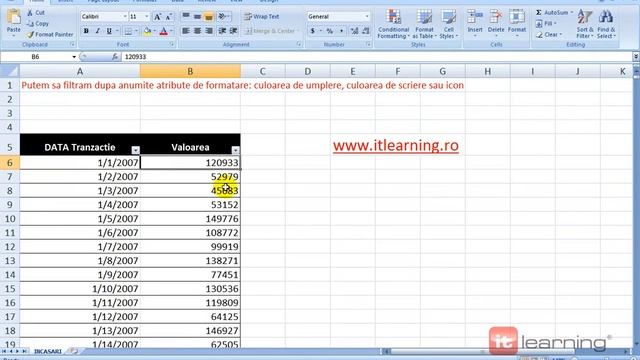This screenshot has height=360, width=640.
Task: Open the Alignment dialog launcher
Action: point(299,44)
